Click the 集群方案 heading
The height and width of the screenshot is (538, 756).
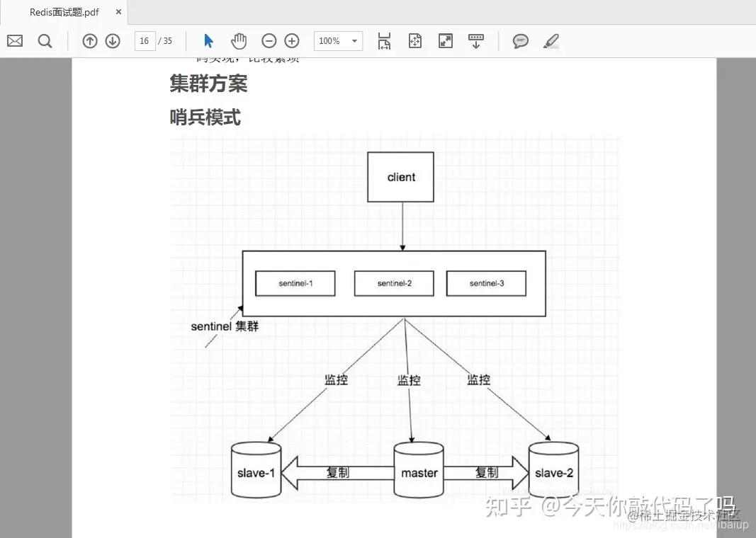click(208, 84)
